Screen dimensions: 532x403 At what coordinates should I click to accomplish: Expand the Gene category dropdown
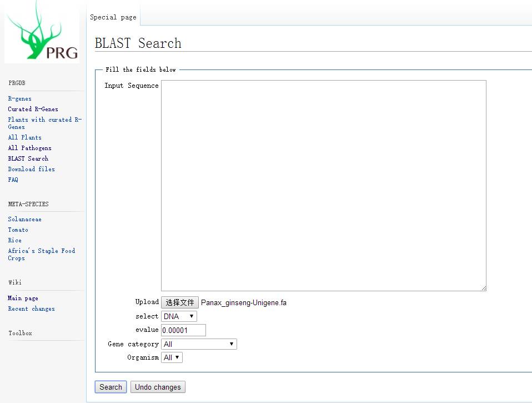click(x=199, y=344)
